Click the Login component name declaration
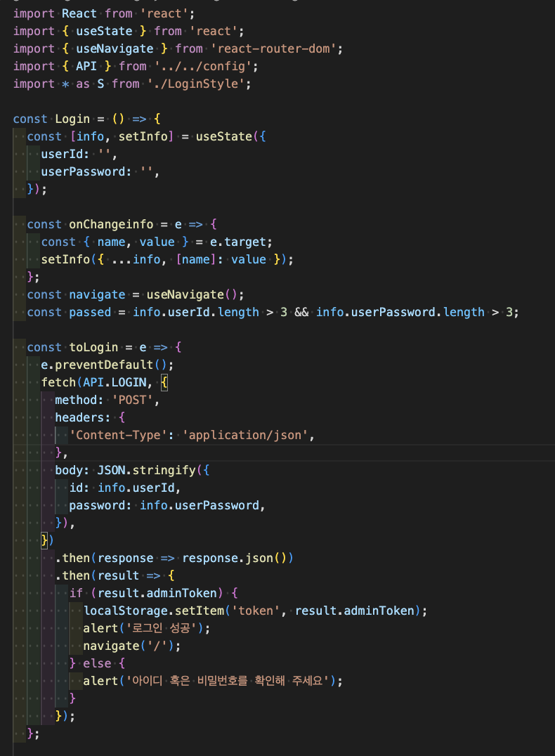 (x=72, y=119)
